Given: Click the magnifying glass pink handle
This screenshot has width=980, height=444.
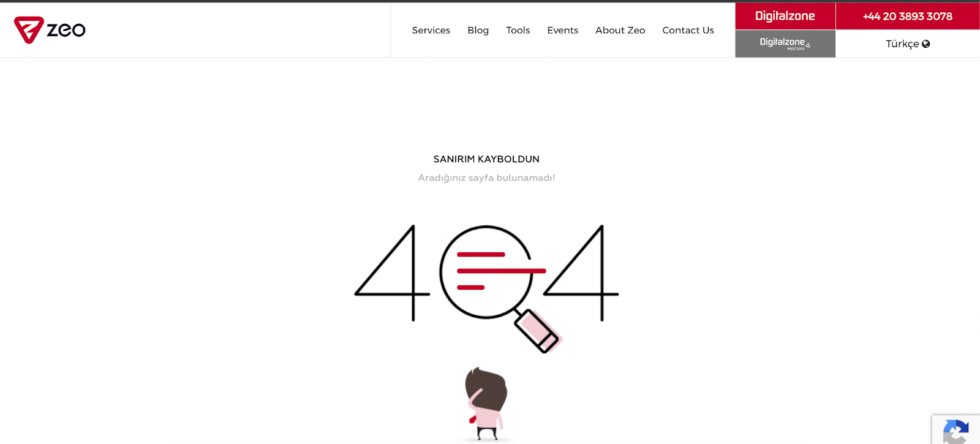Looking at the screenshot, I should pos(537,331).
